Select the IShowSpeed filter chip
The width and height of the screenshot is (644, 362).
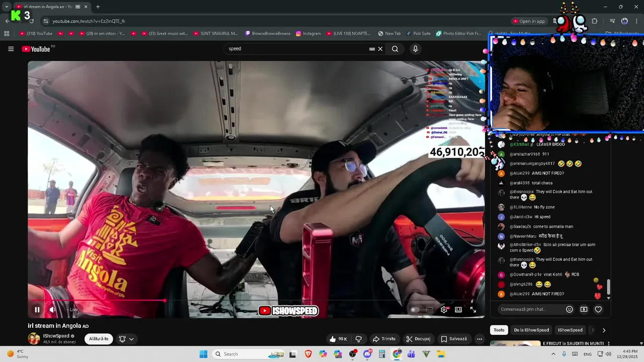pyautogui.click(x=570, y=330)
